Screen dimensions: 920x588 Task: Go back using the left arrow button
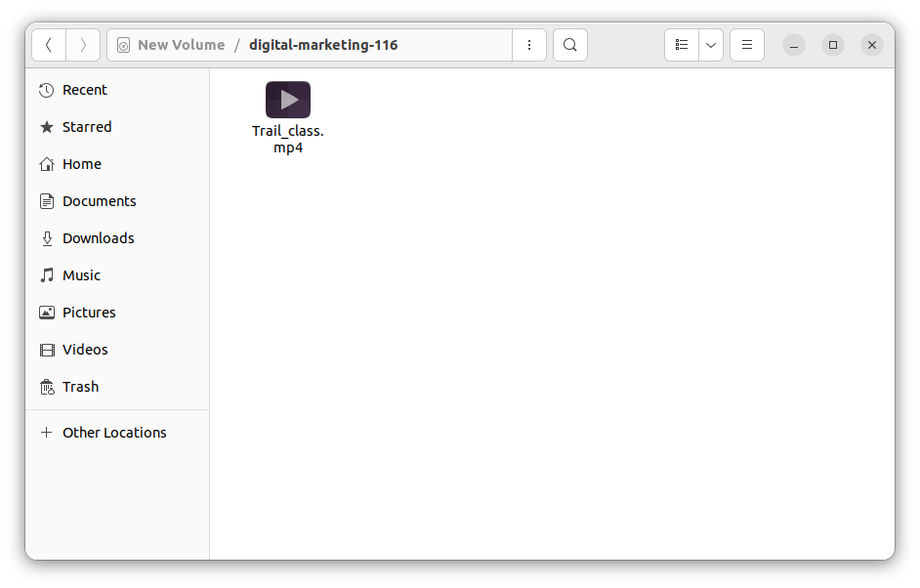[49, 45]
